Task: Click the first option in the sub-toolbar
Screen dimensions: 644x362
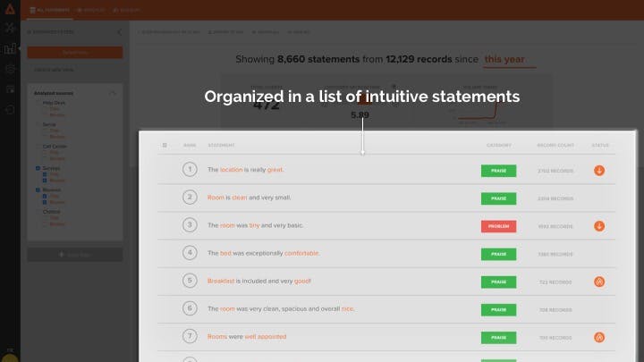Action: (x=169, y=32)
